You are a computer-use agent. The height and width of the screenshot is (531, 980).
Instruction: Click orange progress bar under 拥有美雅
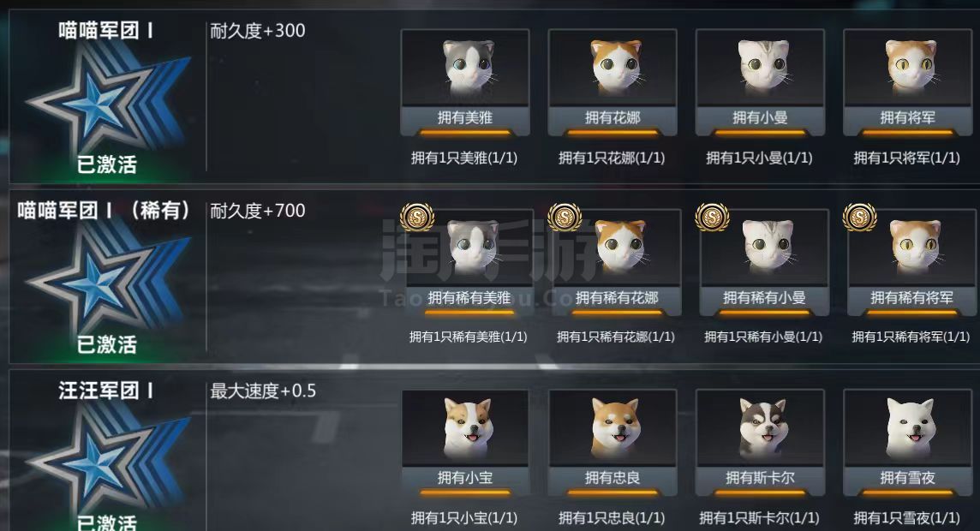465,132
